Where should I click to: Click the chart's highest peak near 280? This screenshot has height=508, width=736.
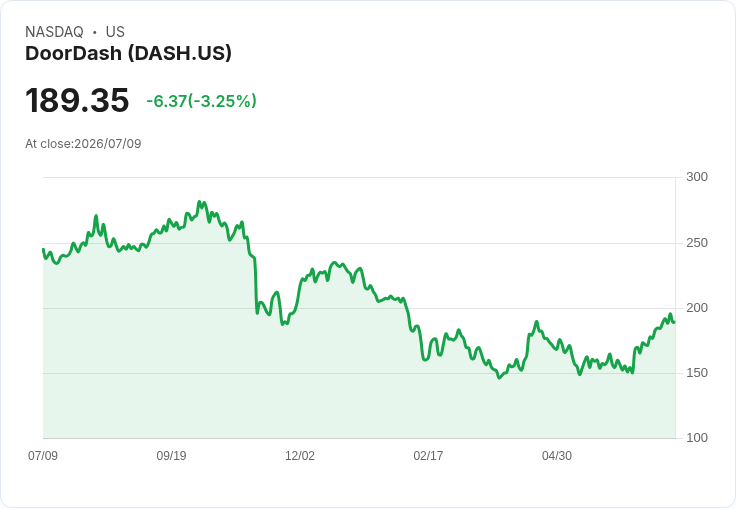199,202
